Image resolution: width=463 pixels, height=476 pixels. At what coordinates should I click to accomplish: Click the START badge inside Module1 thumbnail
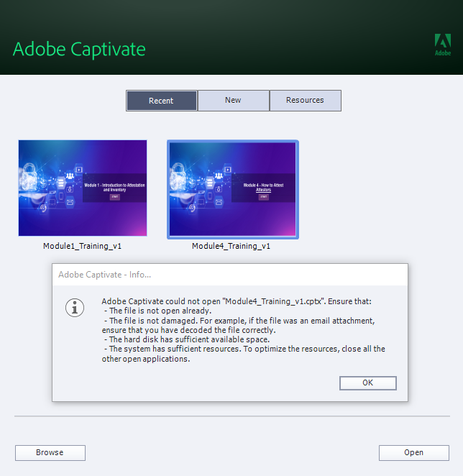[114, 196]
